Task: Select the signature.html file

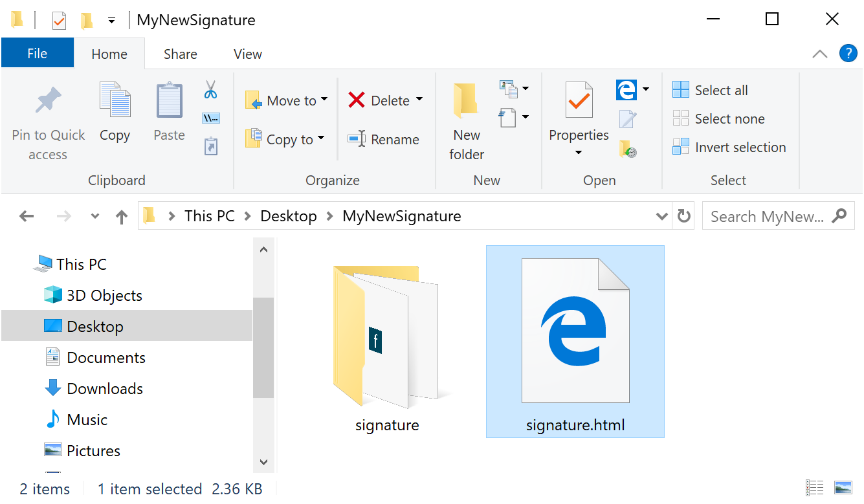Action: (575, 342)
